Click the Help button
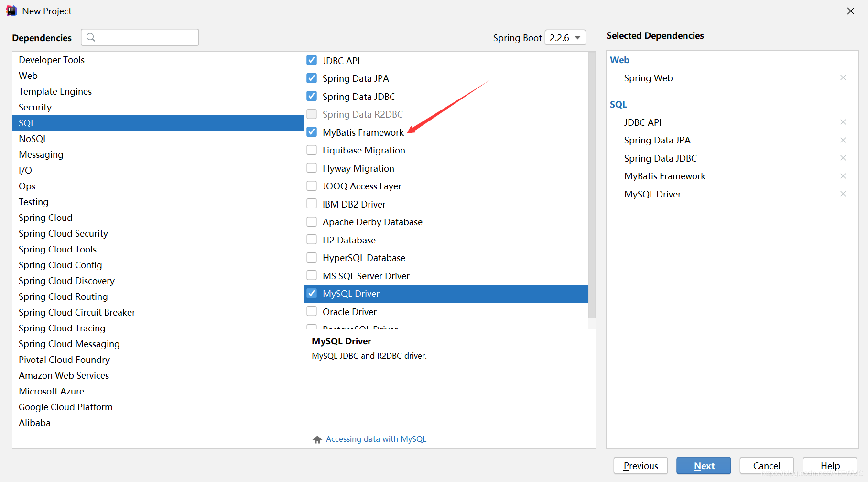Screen dimensions: 868x482 pyautogui.click(x=830, y=466)
